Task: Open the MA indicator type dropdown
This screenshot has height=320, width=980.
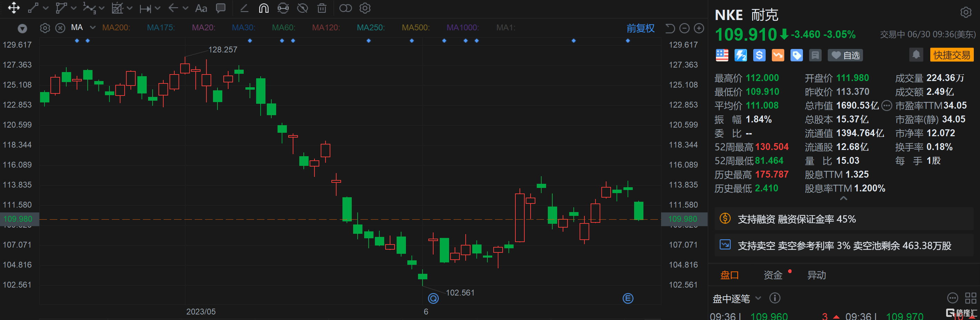Action: 93,27
